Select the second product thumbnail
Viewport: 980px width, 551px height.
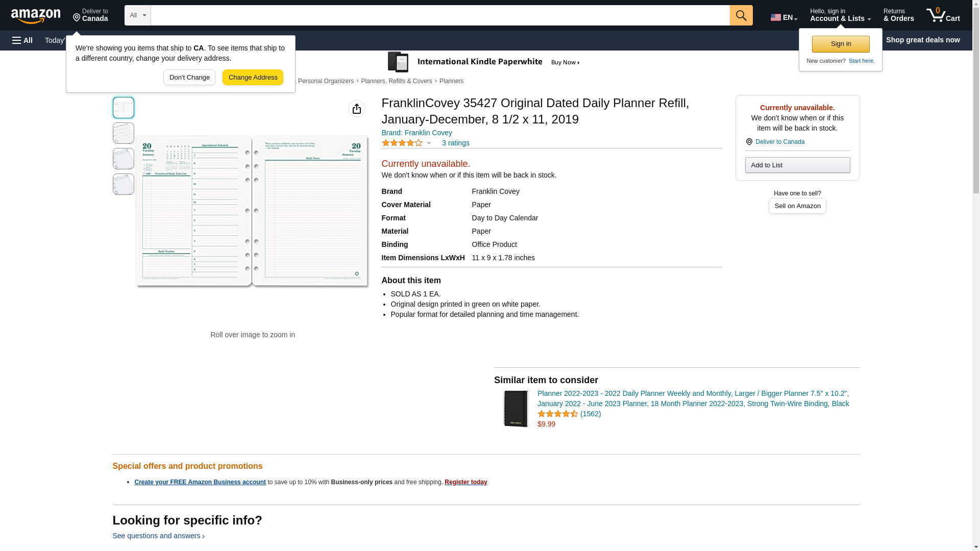(124, 133)
